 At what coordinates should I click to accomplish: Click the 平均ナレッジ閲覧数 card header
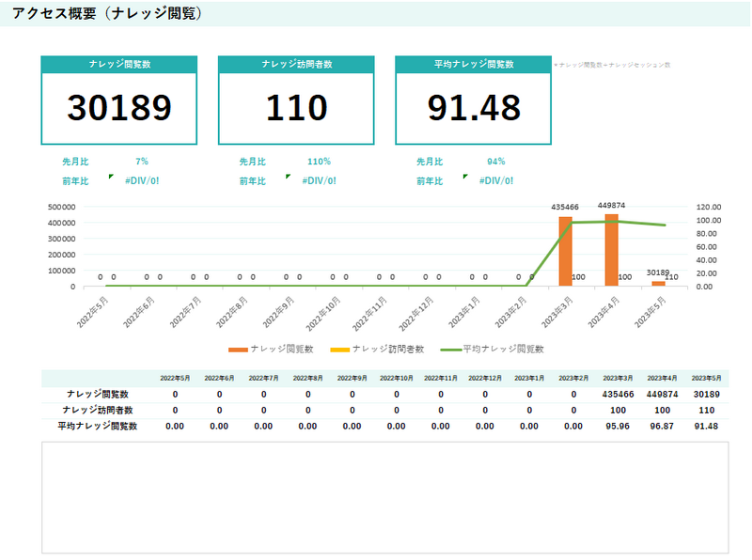click(x=473, y=64)
